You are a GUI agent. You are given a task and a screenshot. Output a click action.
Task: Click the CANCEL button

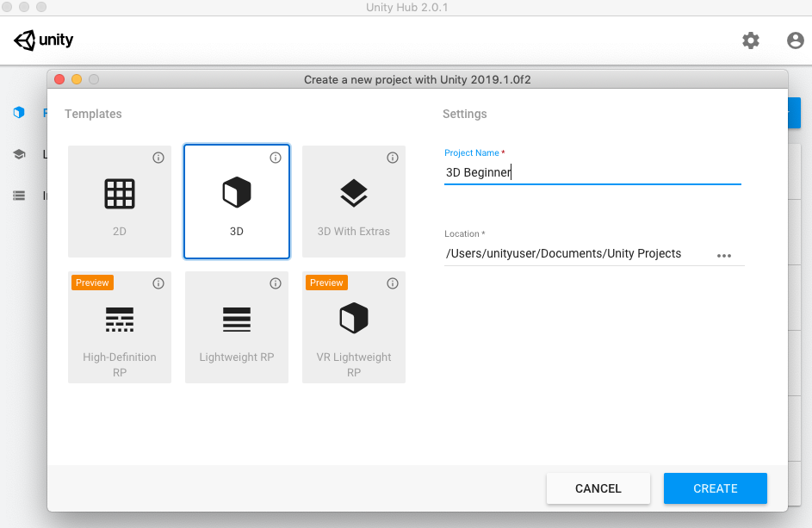tap(598, 488)
